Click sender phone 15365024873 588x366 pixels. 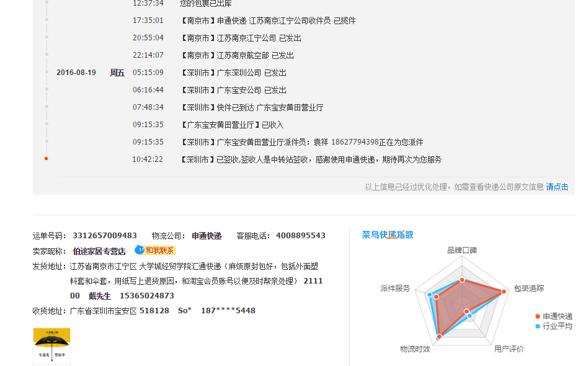click(147, 295)
